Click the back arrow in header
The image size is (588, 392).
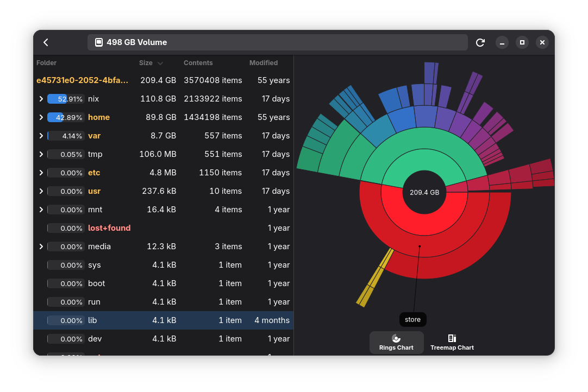[x=46, y=42]
